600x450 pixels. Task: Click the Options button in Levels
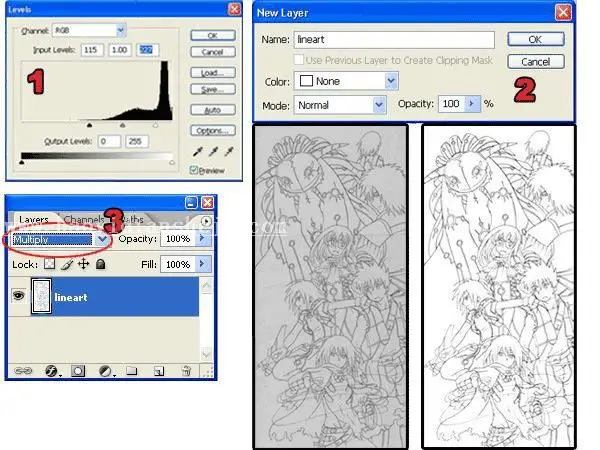(x=213, y=131)
